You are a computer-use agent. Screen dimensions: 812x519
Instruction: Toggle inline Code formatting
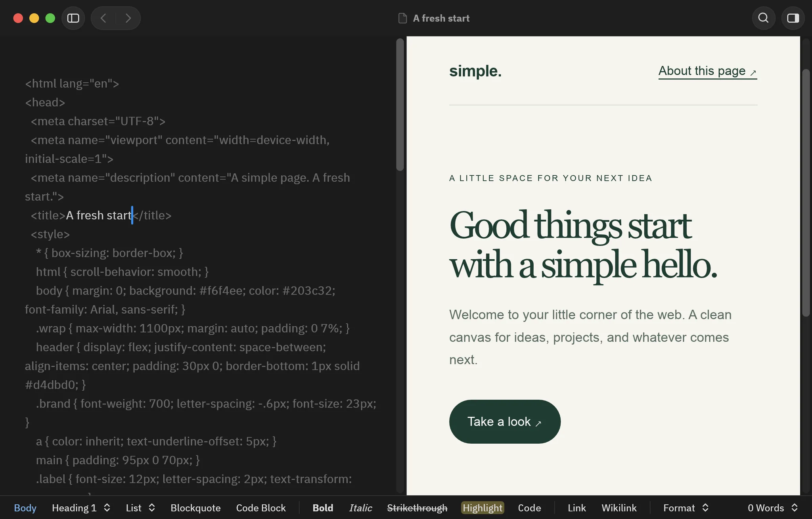point(529,508)
